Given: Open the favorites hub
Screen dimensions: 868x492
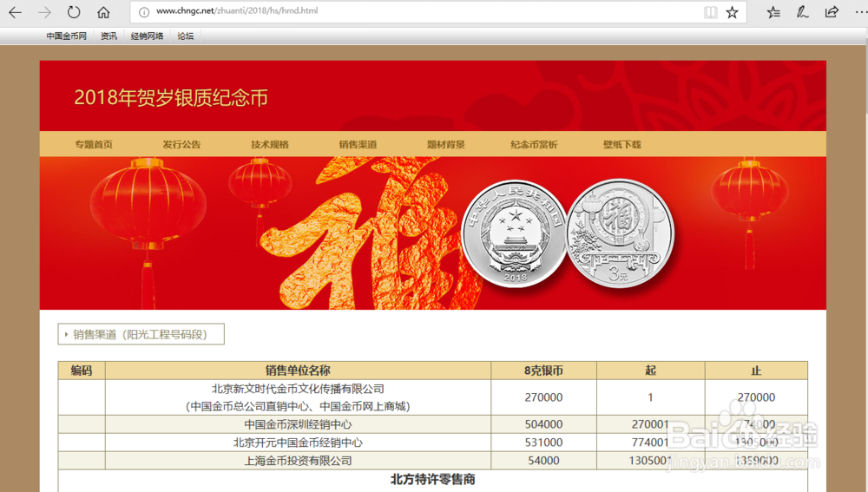Looking at the screenshot, I should coord(773,12).
